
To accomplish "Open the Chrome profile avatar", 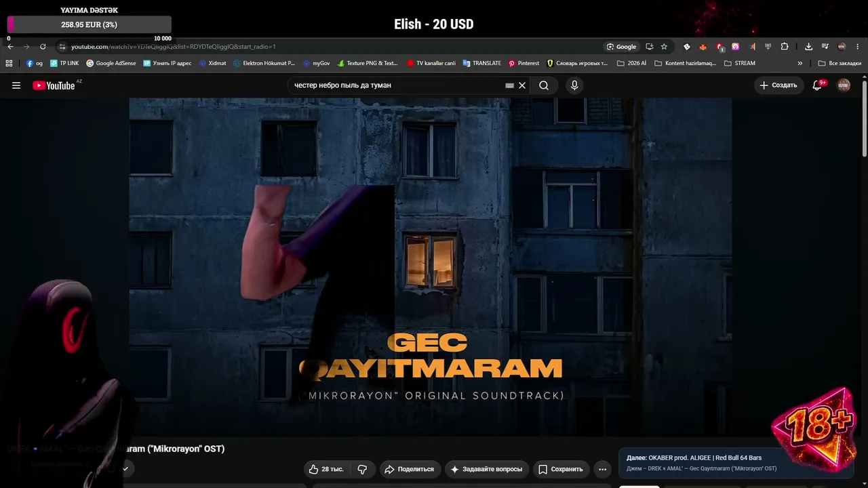I will pos(842,47).
